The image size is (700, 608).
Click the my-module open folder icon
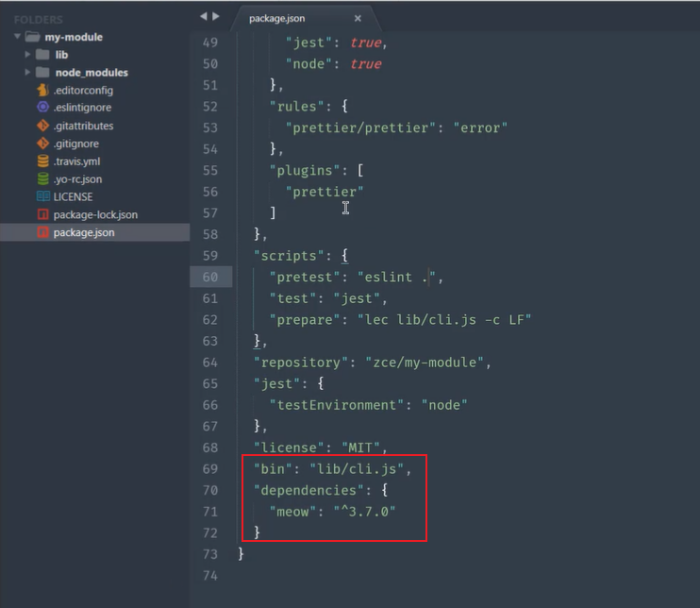[33, 36]
